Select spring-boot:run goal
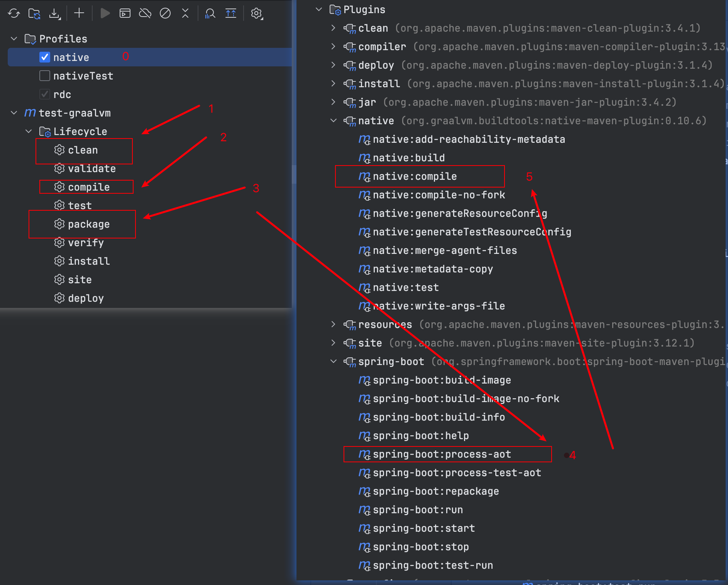The width and height of the screenshot is (728, 585). 418,509
